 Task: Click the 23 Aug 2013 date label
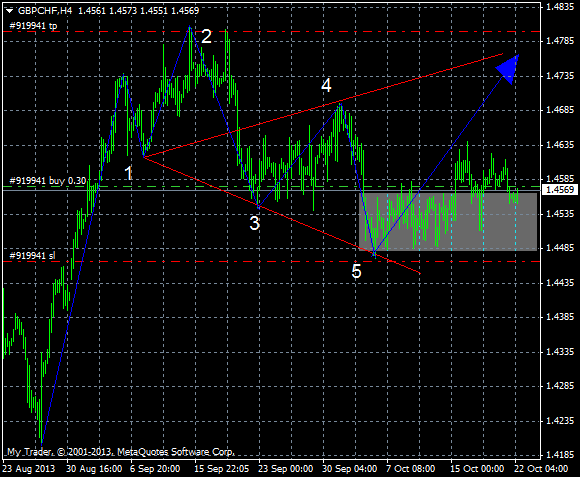tap(28, 469)
